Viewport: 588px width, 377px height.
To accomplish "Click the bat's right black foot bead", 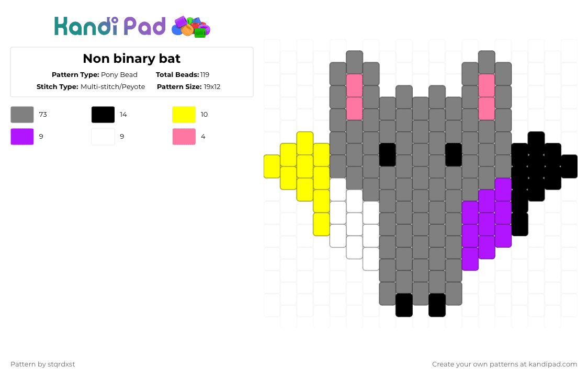I will tap(437, 305).
